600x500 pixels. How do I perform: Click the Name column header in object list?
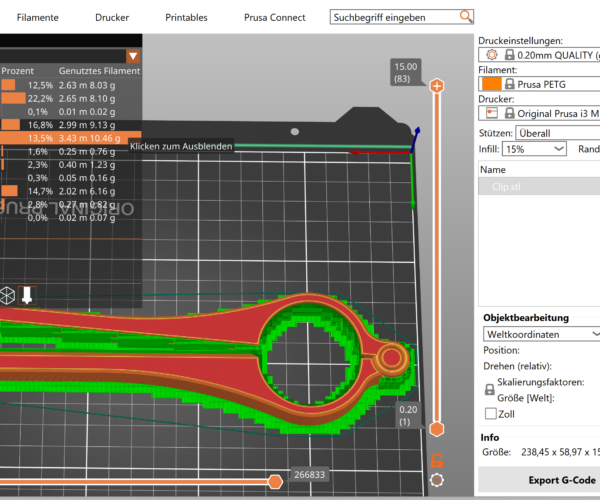493,170
